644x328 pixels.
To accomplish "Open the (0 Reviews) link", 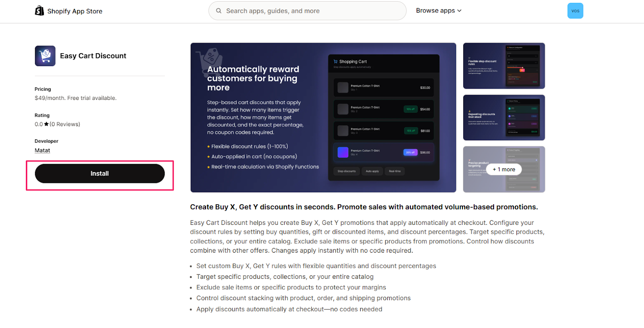I will [x=65, y=124].
